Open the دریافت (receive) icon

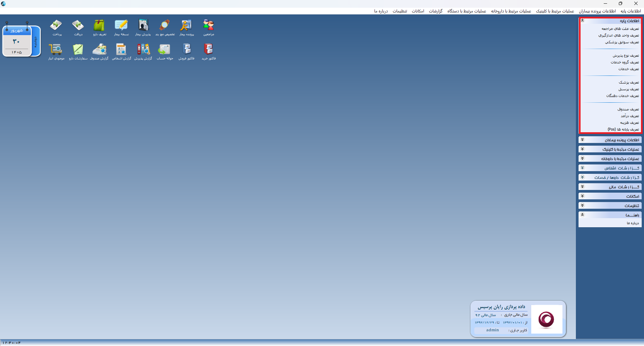tap(78, 27)
